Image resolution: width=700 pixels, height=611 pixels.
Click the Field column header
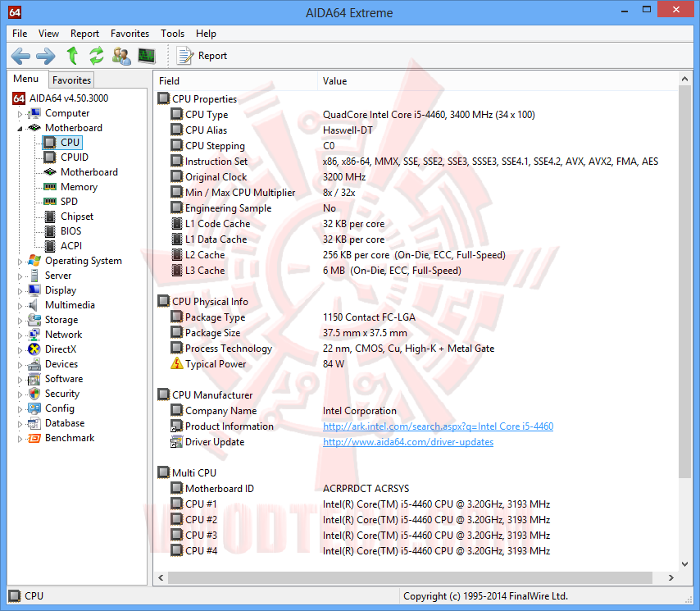(x=236, y=81)
